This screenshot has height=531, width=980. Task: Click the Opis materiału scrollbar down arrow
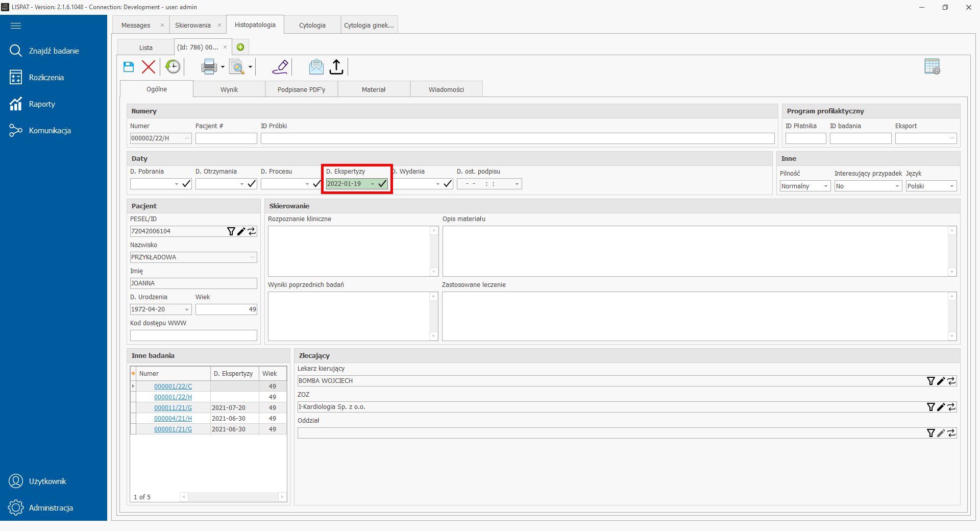point(952,272)
